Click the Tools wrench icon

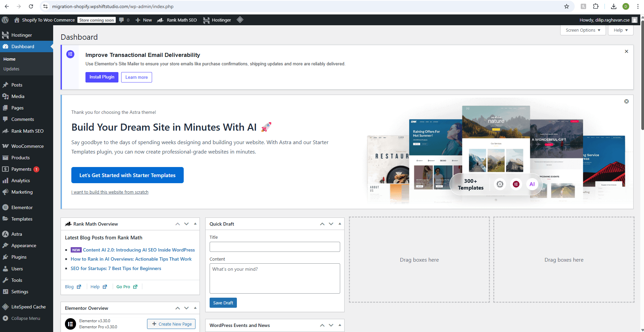(5, 280)
